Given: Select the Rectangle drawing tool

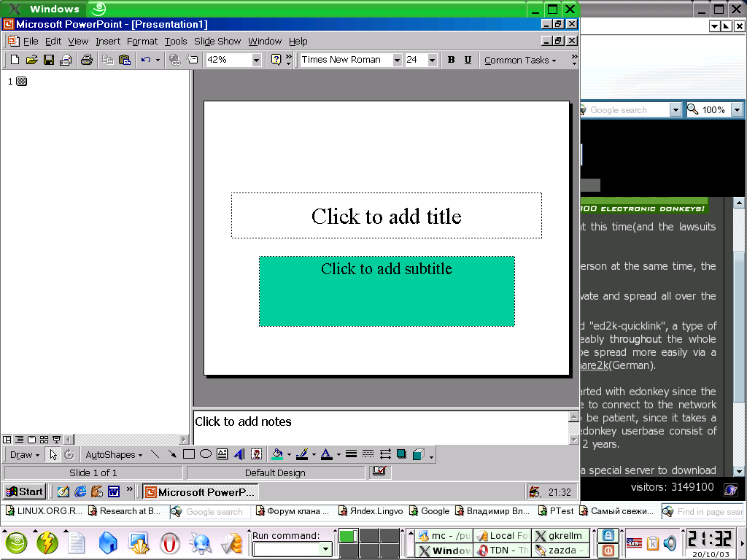Looking at the screenshot, I should [189, 454].
